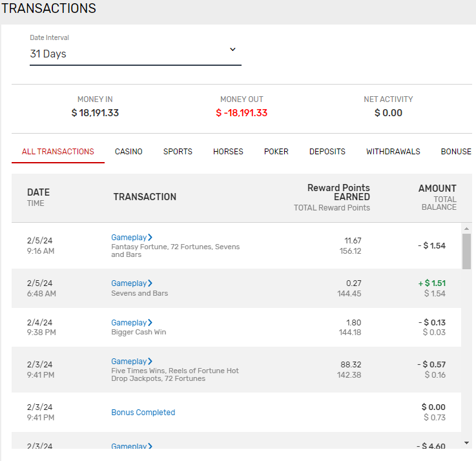Open Gameplay link for 2/5/24 9:16 AM

point(129,238)
